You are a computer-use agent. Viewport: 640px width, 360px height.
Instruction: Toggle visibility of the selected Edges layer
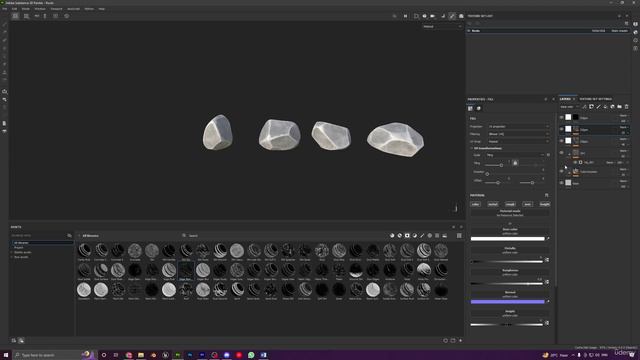point(561,129)
